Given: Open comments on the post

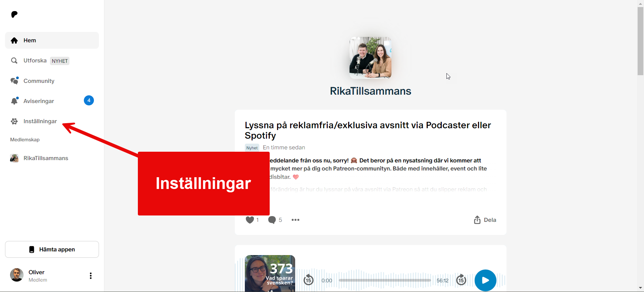Looking at the screenshot, I should (x=272, y=220).
